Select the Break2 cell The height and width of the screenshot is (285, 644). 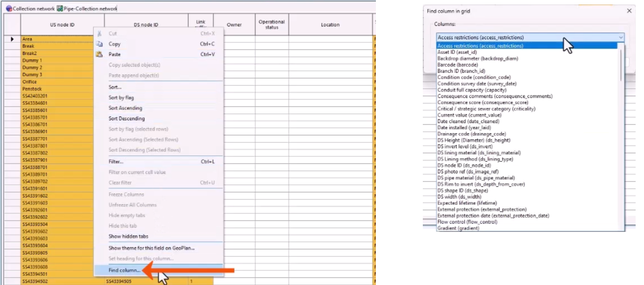coord(58,54)
